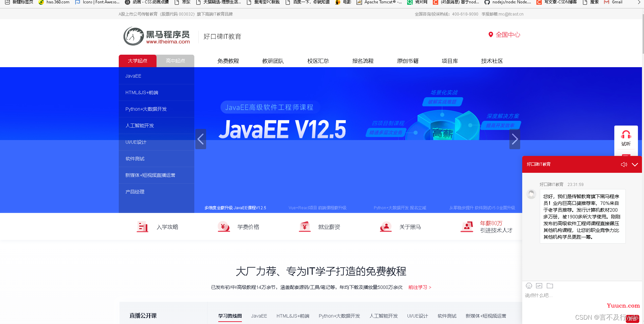Select the JavaEE tab in the 直播公开课 section
The image size is (644, 324).
tap(259, 316)
